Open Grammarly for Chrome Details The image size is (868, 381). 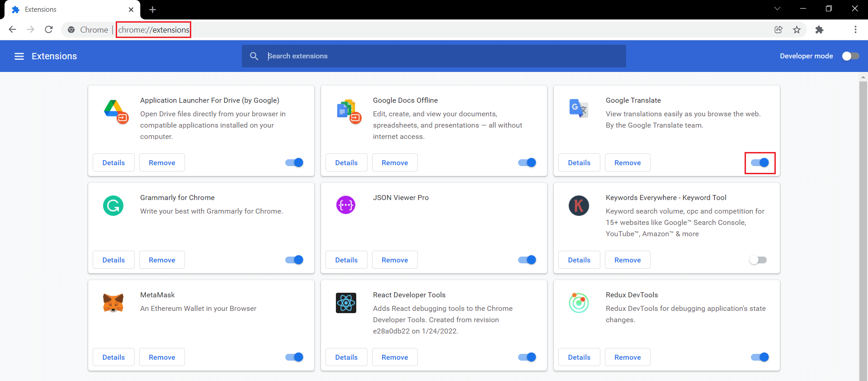[113, 260]
